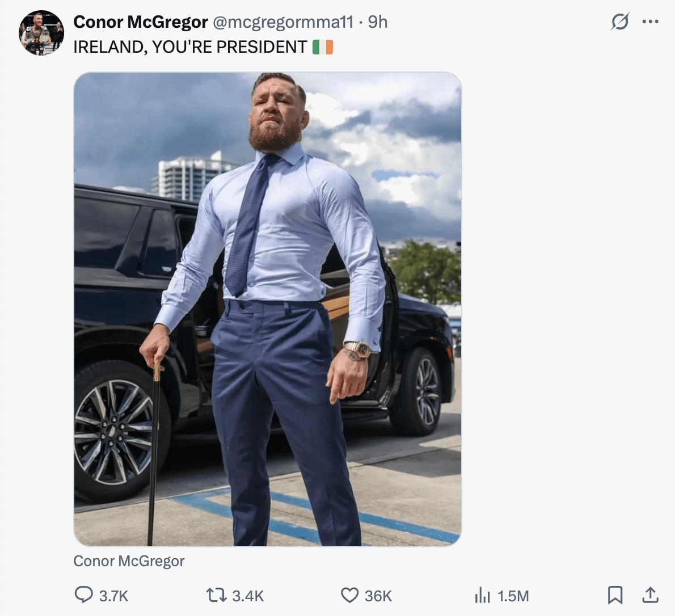Open the post via the 9h timestamp
675x616 pixels.
click(x=378, y=22)
